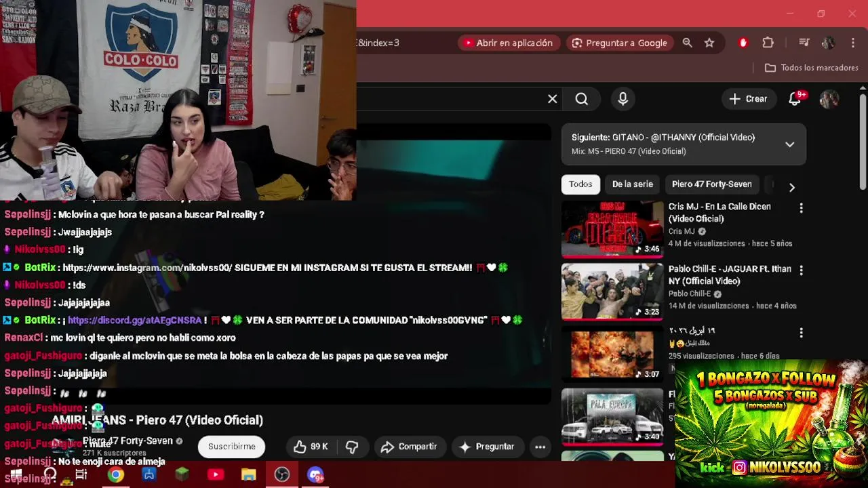Screen dimensions: 868x488
Task: Click the Preguntar sparkle button
Action: point(487,447)
